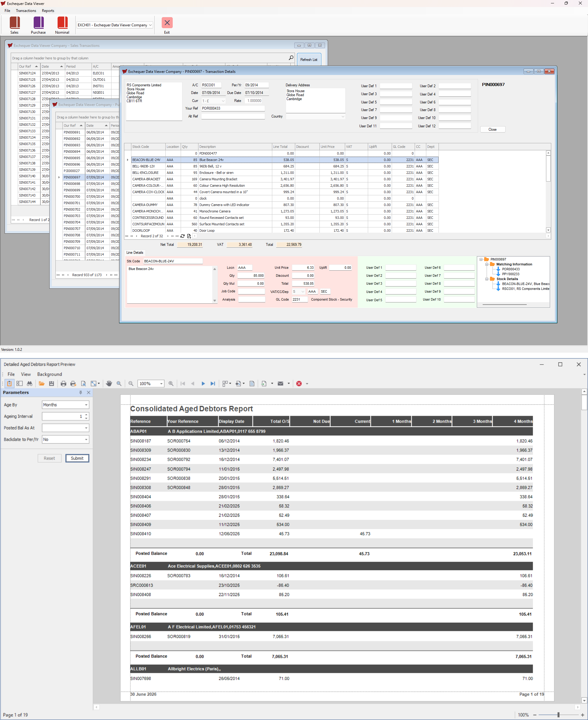This screenshot has height=720, width=588.
Task: Refresh the transaction lines grid
Action: point(183,236)
